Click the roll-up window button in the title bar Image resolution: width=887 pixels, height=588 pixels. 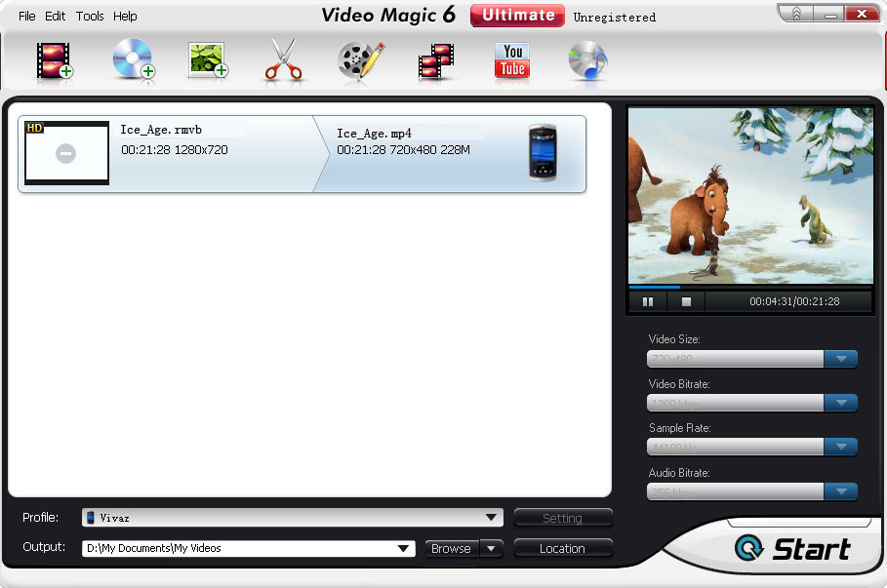[796, 14]
